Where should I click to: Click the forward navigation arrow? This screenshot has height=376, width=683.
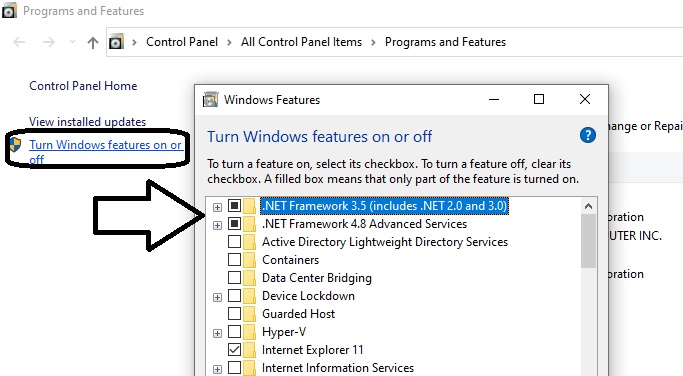coord(49,42)
